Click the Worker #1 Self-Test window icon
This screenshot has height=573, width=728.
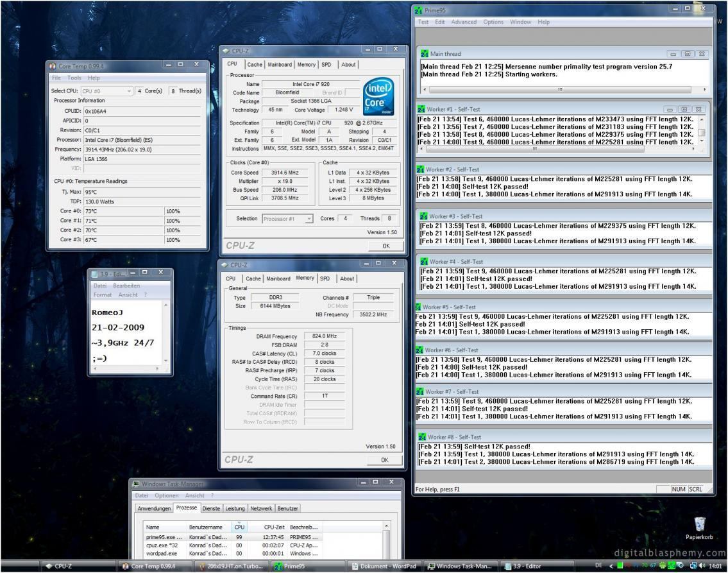[x=421, y=110]
